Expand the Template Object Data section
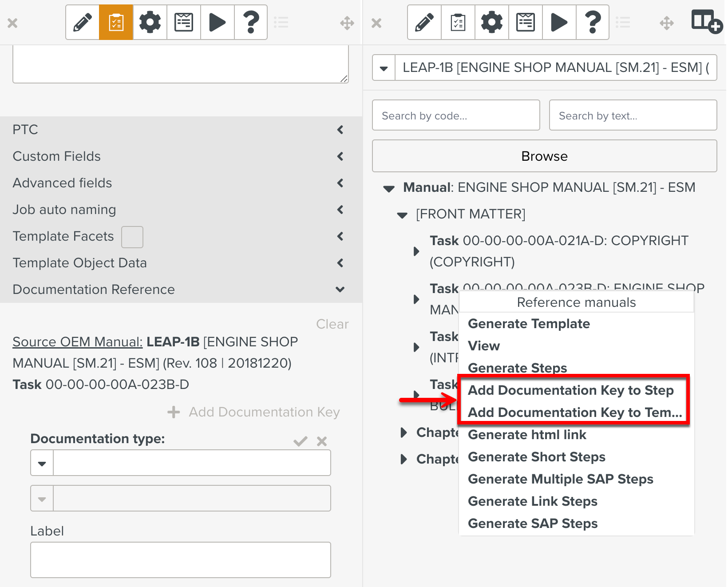 [x=340, y=263]
